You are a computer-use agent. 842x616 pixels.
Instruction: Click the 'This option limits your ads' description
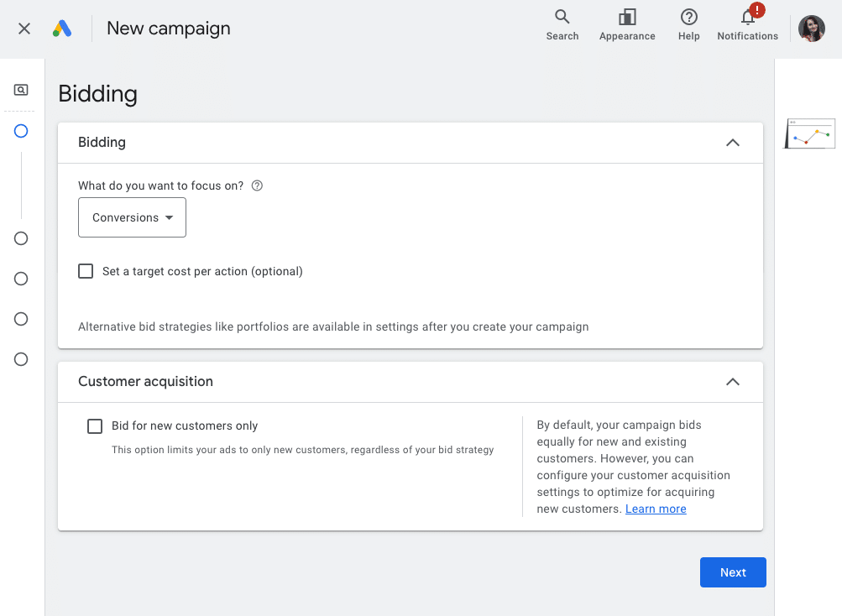click(303, 450)
